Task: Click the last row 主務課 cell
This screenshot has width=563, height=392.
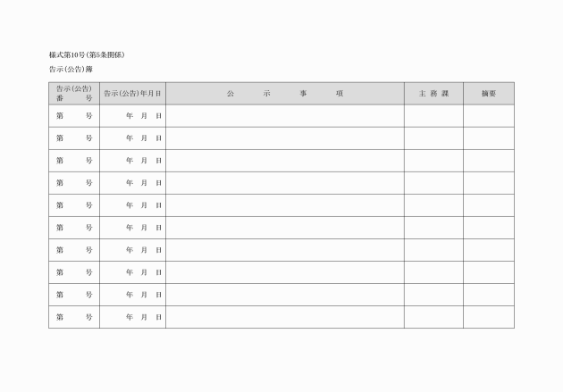Action: (x=433, y=317)
